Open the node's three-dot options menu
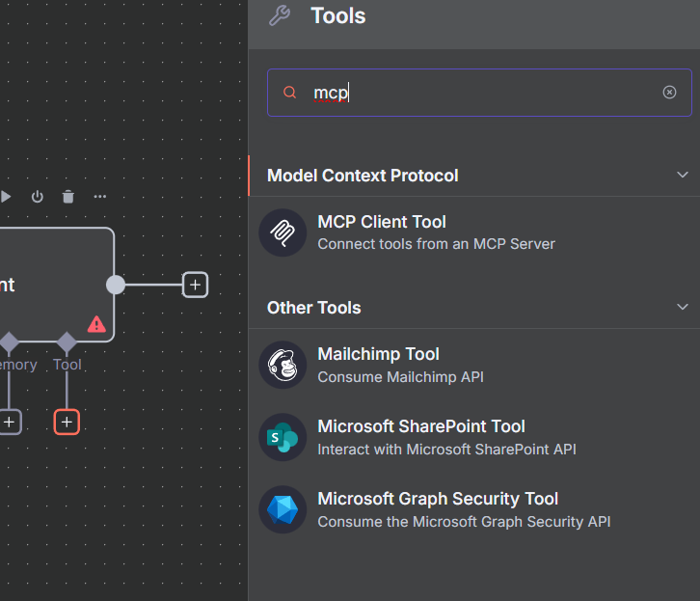Viewport: 700px width, 601px height. 100,197
